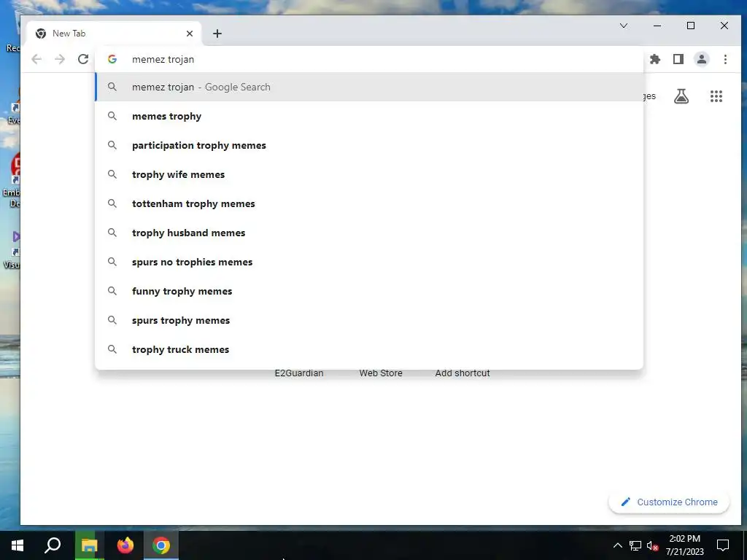Minimize the Chrome window
747x560 pixels.
(x=657, y=26)
